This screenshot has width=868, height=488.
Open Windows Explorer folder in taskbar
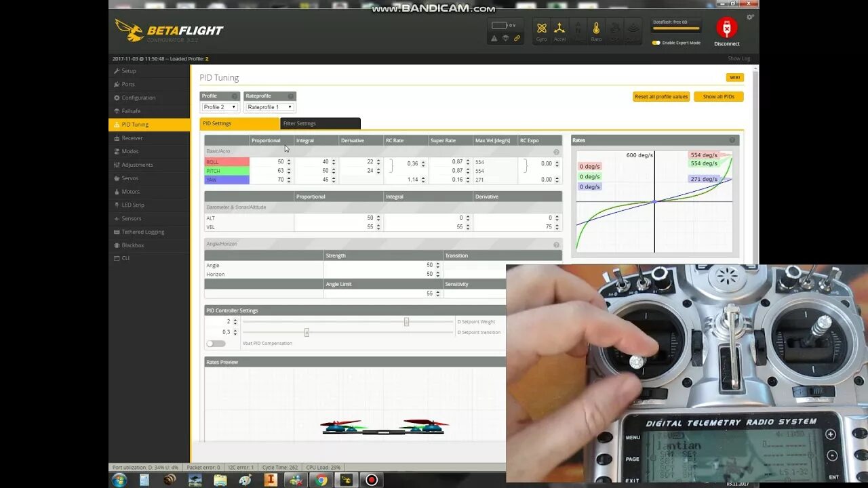[x=220, y=480]
